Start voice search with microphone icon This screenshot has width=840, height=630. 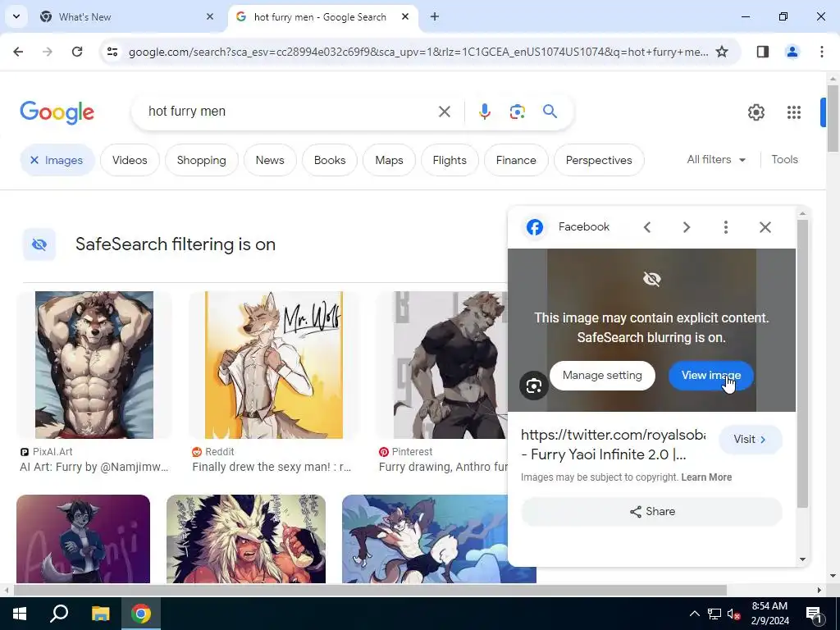point(484,112)
